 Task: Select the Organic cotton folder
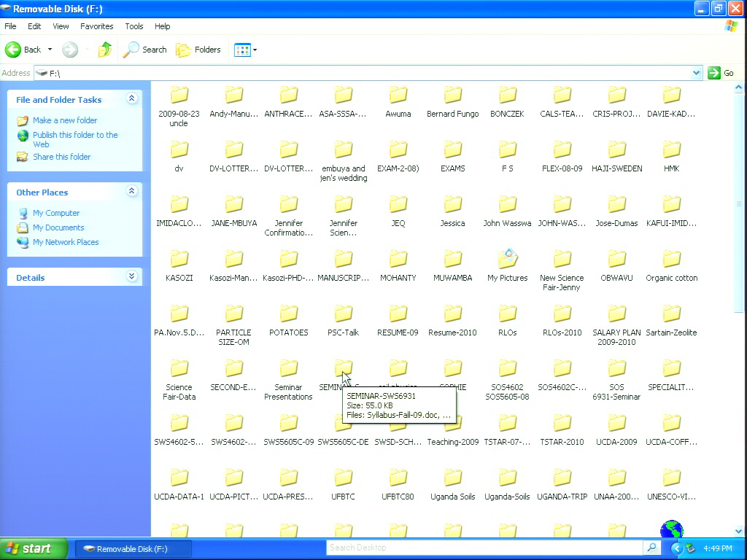point(671,266)
